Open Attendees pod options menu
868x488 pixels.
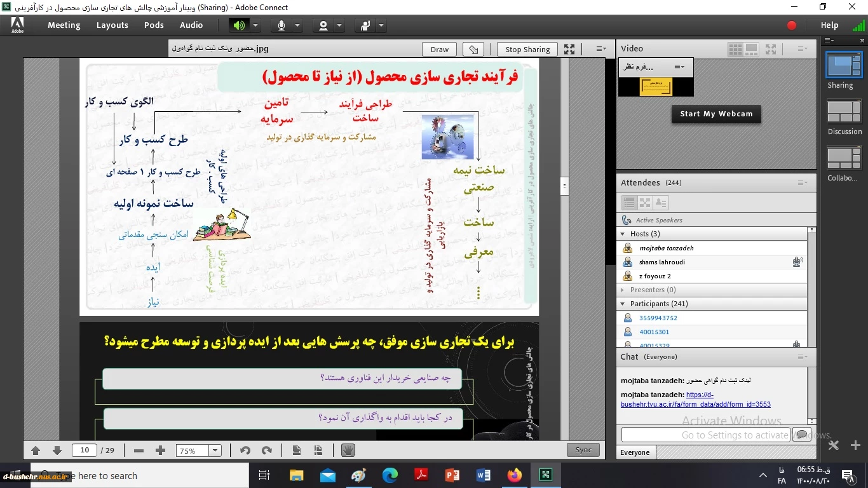pos(803,182)
